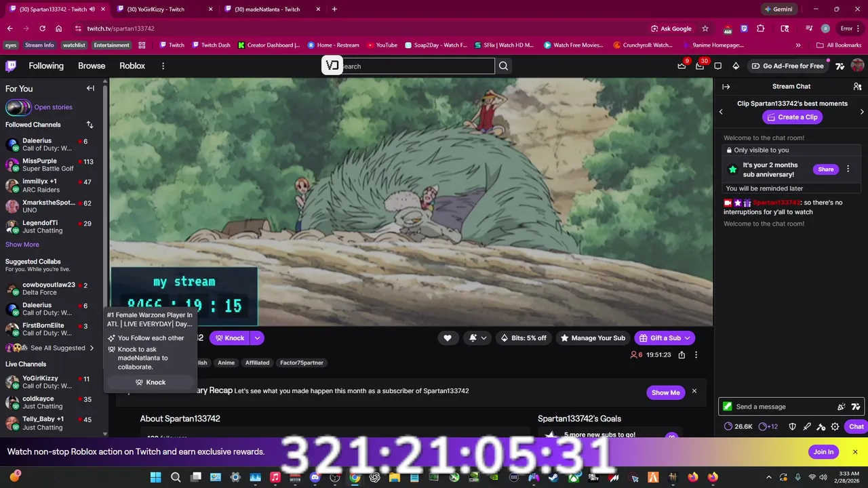Click Create a Clip button
This screenshot has width=868, height=488.
point(792,117)
